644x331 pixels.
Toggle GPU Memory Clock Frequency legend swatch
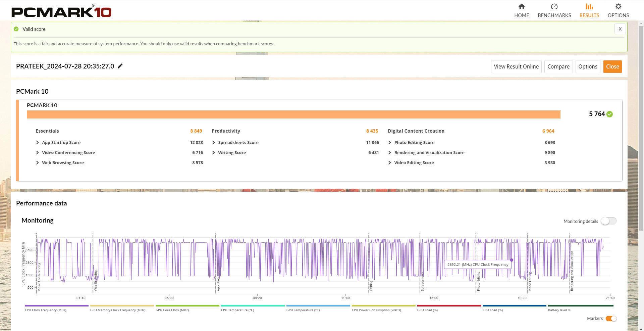(x=122, y=306)
